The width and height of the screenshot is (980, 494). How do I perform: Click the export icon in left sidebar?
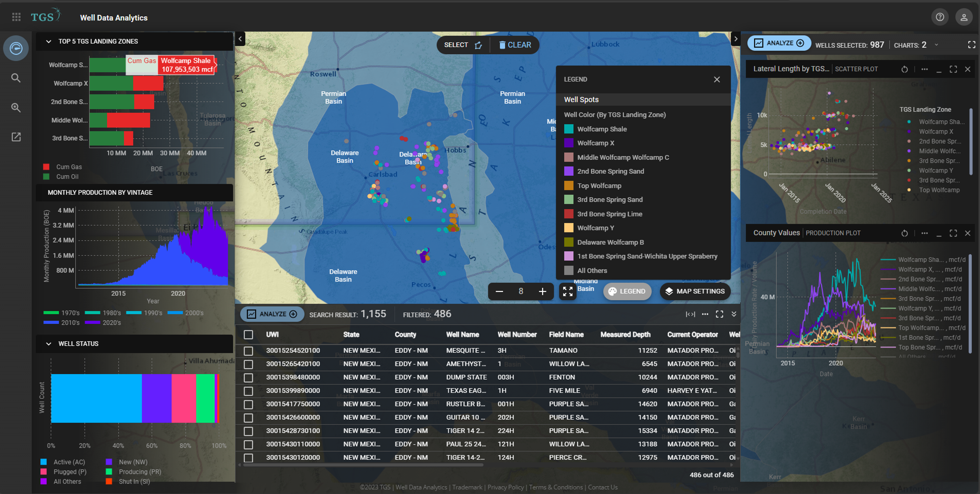[x=16, y=137]
